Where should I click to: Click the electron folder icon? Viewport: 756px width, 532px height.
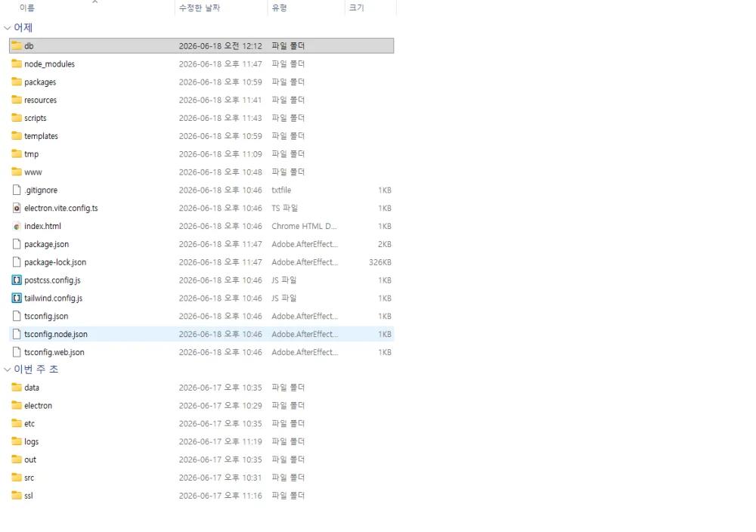(17, 405)
